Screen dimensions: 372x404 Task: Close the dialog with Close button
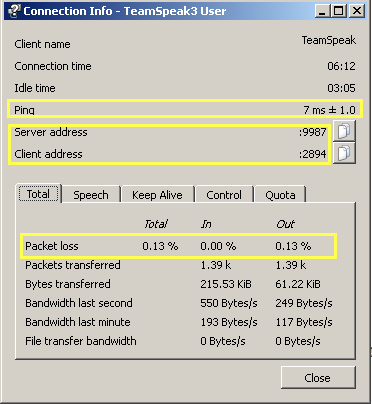click(318, 378)
